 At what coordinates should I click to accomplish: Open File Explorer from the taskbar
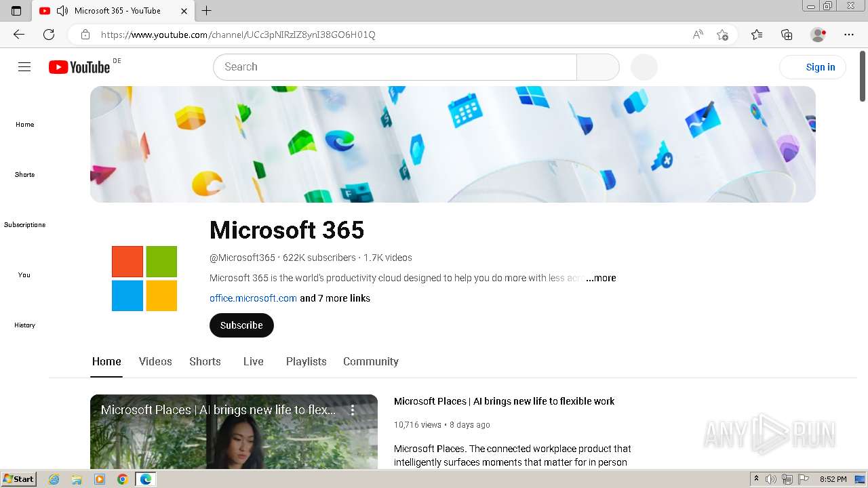point(77,479)
